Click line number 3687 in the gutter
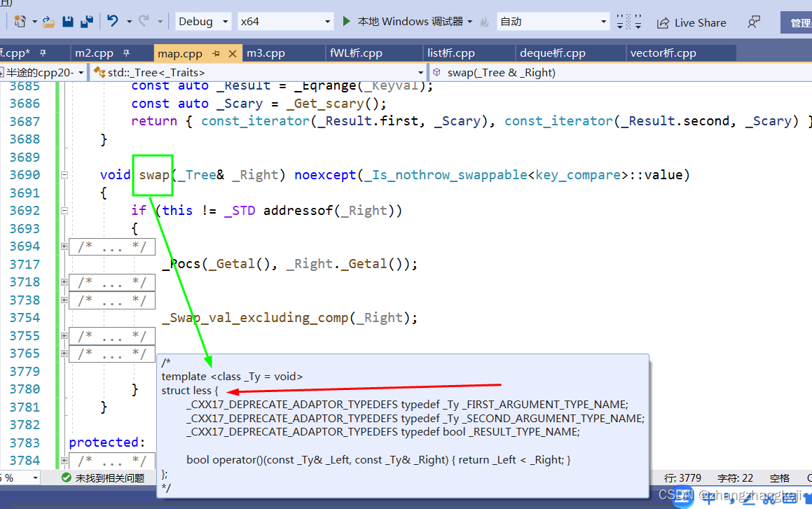The width and height of the screenshot is (812, 509). [x=25, y=122]
